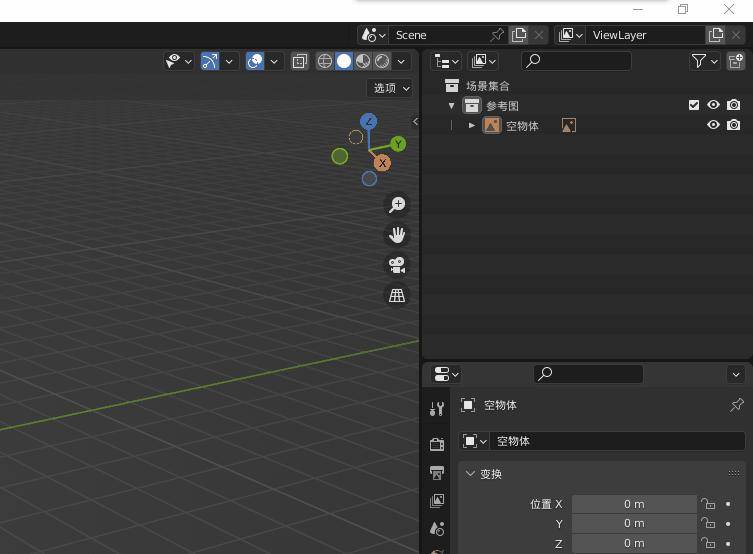The width and height of the screenshot is (753, 554).
Task: Click the Z axis on navigation gizmo
Action: pyautogui.click(x=368, y=122)
